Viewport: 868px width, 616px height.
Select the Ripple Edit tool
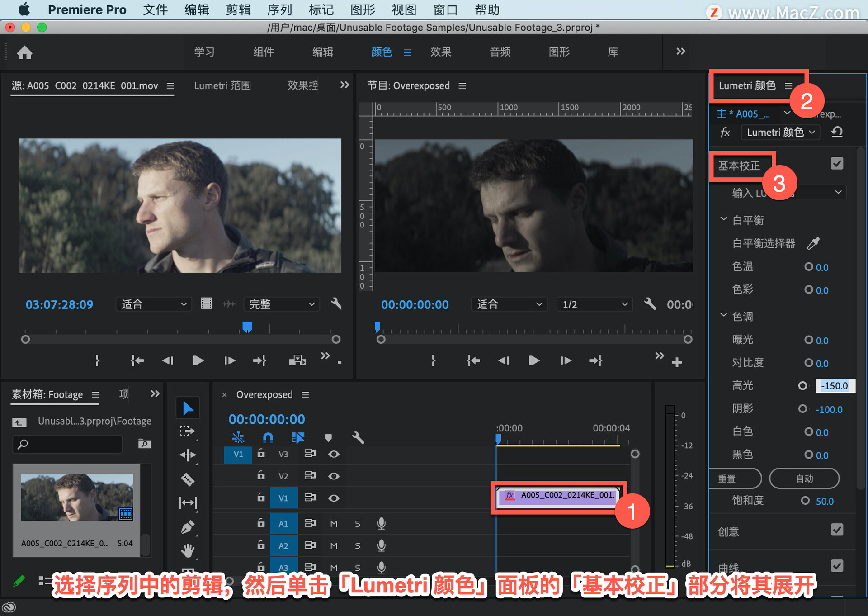click(188, 455)
